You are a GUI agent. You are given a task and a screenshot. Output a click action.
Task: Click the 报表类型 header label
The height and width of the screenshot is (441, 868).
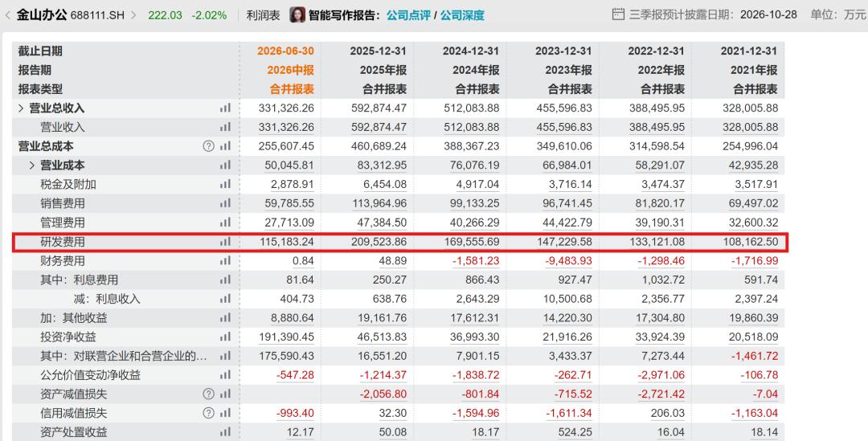tap(40, 89)
